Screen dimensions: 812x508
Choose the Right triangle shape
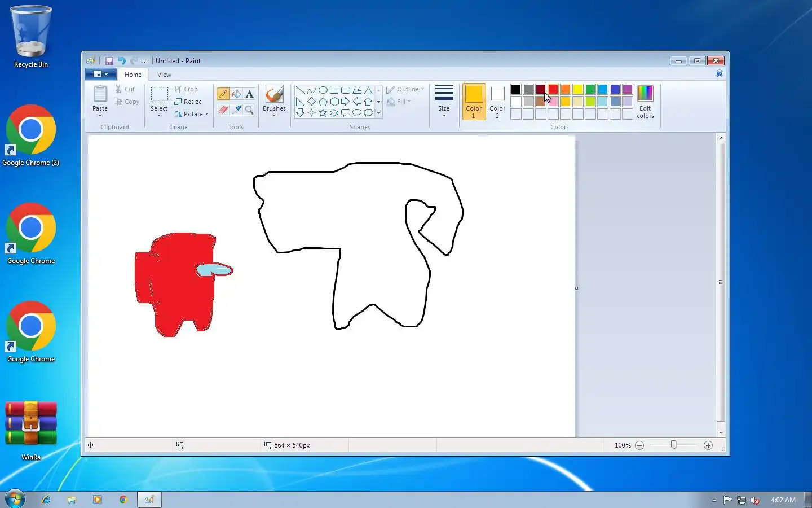point(301,102)
